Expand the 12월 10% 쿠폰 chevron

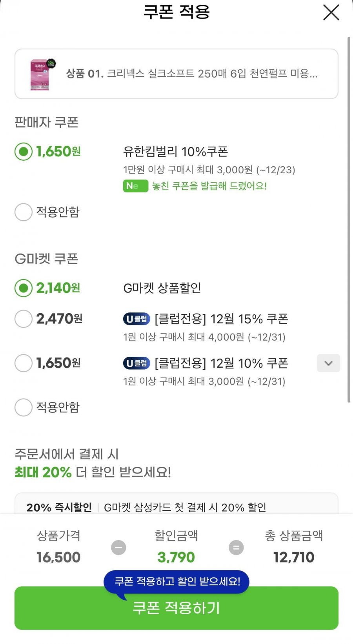(328, 363)
